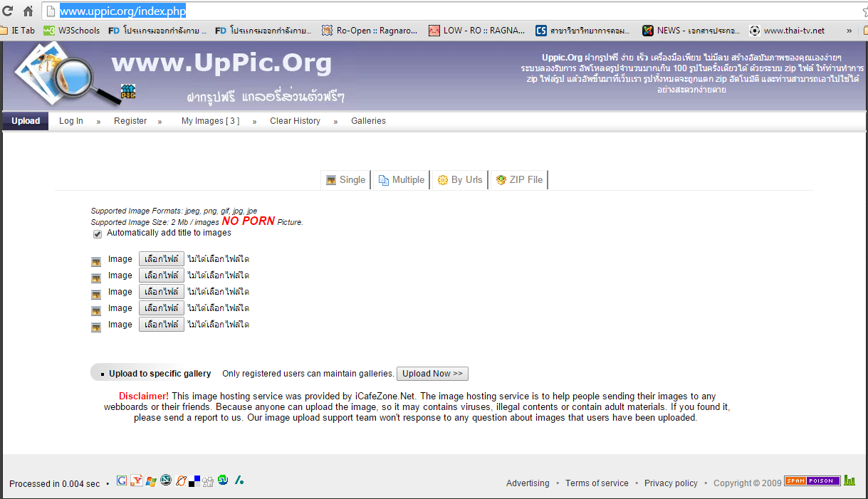868x499 pixels.
Task: Open the Advertising footer link
Action: coord(528,483)
